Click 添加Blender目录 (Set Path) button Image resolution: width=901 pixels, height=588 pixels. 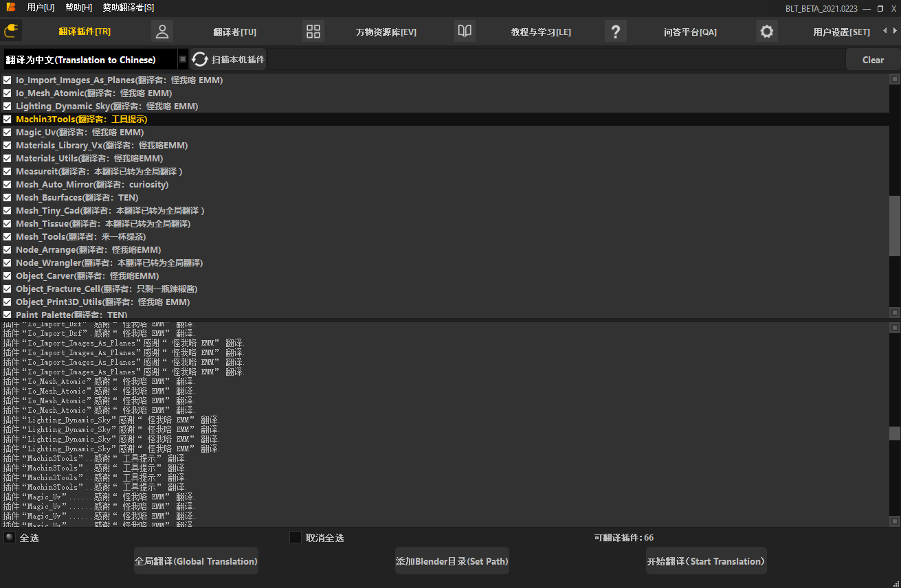(x=452, y=561)
